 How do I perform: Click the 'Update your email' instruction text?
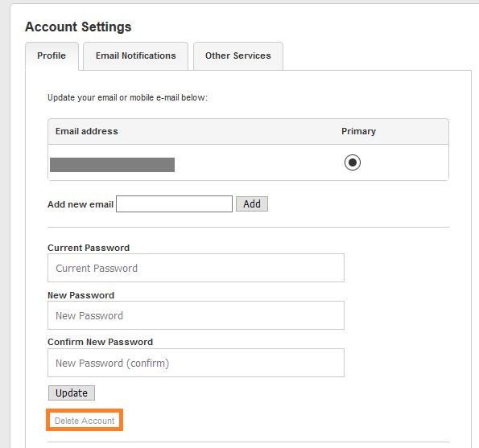coord(127,97)
